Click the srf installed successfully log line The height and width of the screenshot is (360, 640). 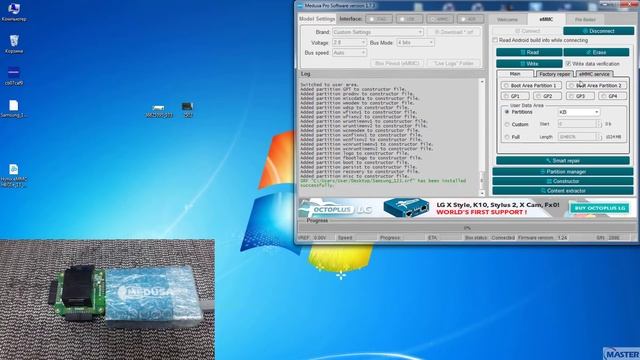383,182
